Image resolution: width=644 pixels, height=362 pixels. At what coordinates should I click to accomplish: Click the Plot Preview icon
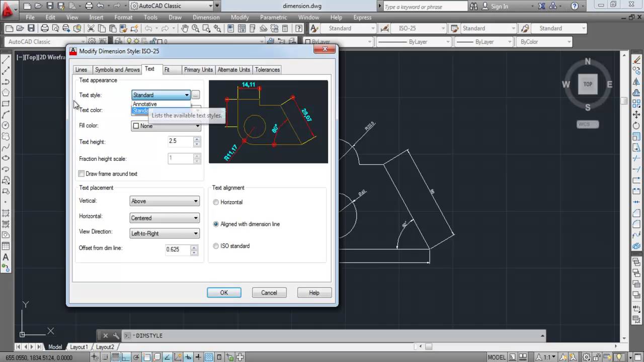coord(55,28)
